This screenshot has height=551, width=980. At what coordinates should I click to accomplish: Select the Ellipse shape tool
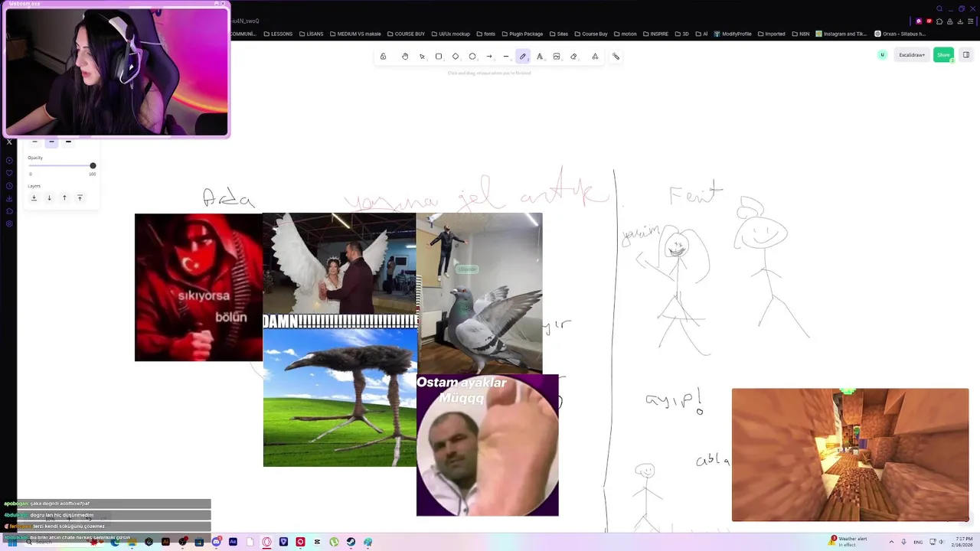(472, 56)
